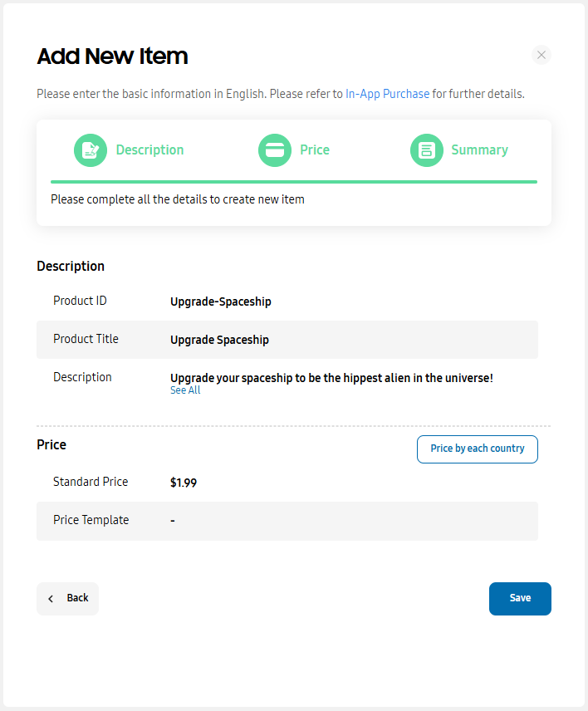The image size is (588, 711).
Task: Click the Add New Item heading
Action: click(112, 56)
